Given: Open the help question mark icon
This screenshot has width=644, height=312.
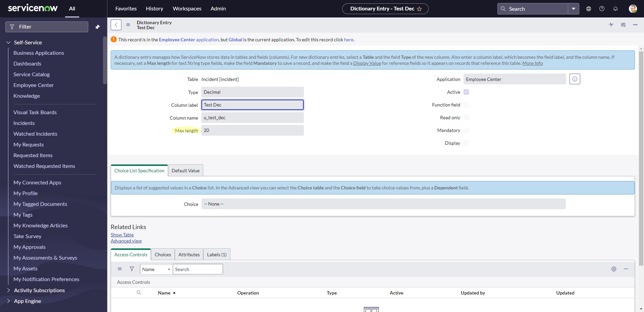Looking at the screenshot, I should (602, 9).
